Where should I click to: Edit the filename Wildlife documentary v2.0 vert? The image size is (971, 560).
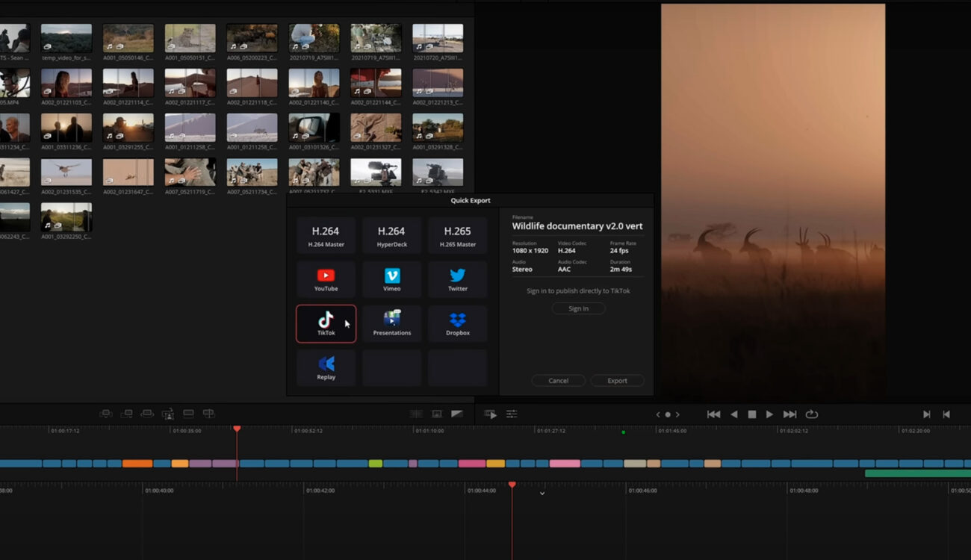[x=577, y=226]
